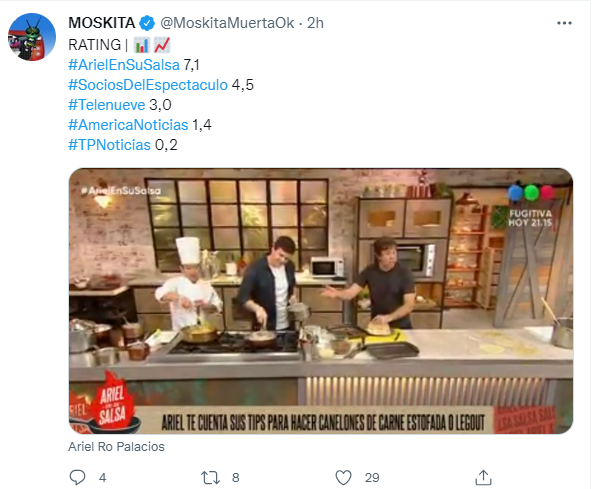Click the reply speech bubble icon

77,477
